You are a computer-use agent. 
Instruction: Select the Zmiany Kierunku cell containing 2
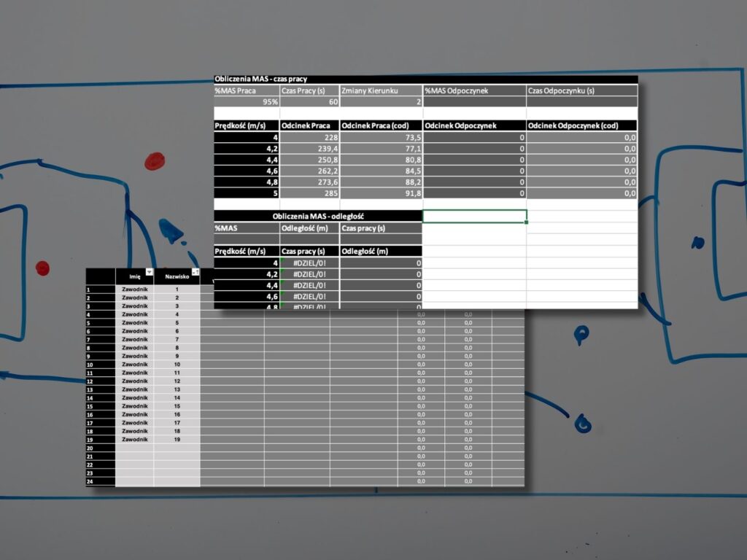pyautogui.click(x=381, y=102)
